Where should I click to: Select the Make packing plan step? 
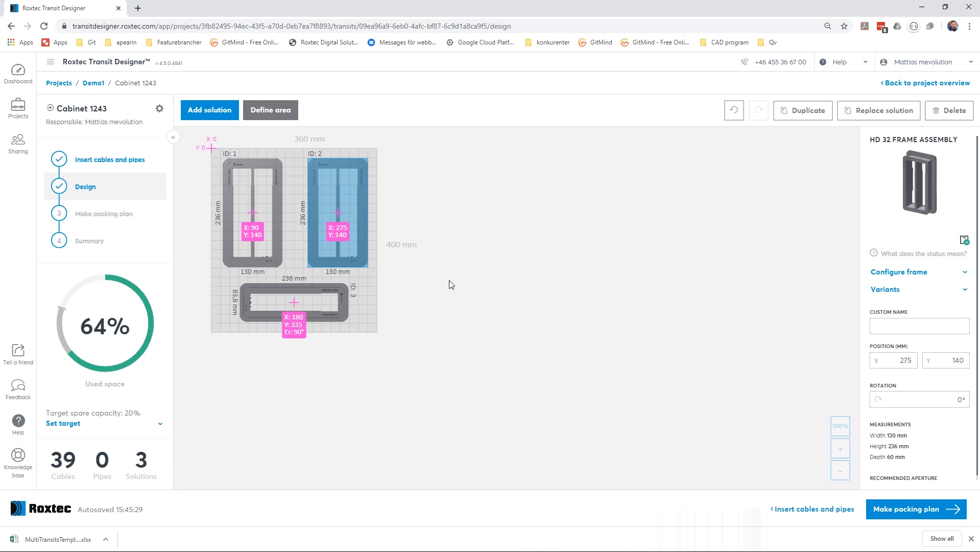point(104,214)
